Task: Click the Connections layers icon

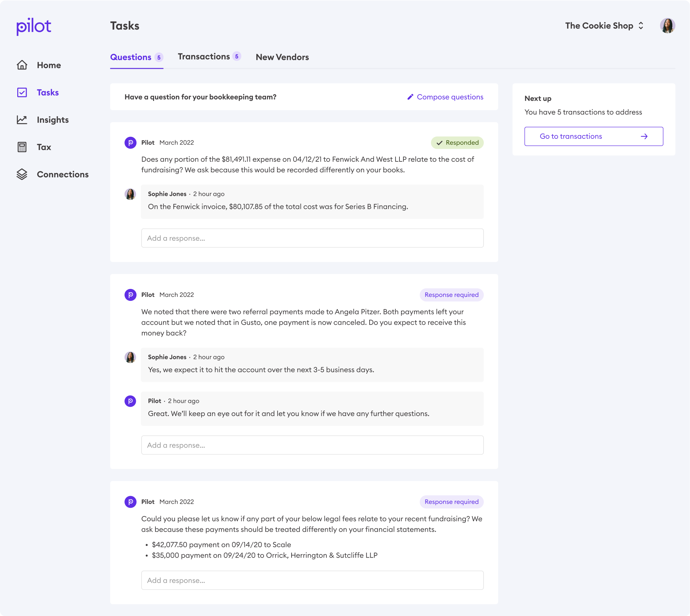Action: tap(22, 174)
